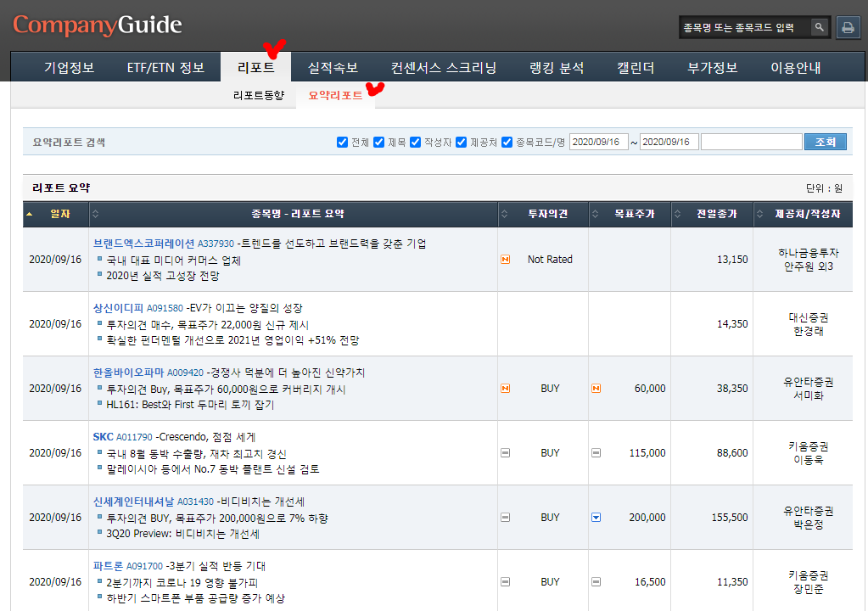Toggle the 제목 checkbox
This screenshot has height=611, width=868.
pyautogui.click(x=378, y=143)
